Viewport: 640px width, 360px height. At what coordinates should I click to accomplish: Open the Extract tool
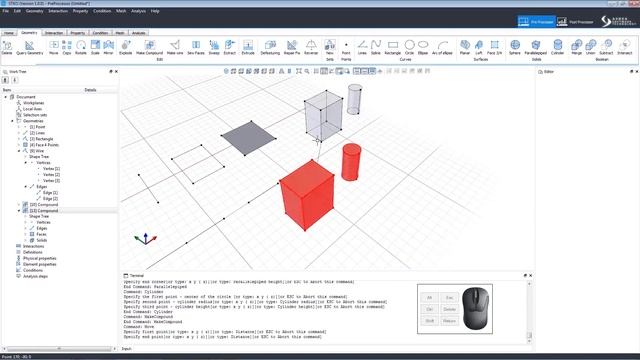coord(230,47)
